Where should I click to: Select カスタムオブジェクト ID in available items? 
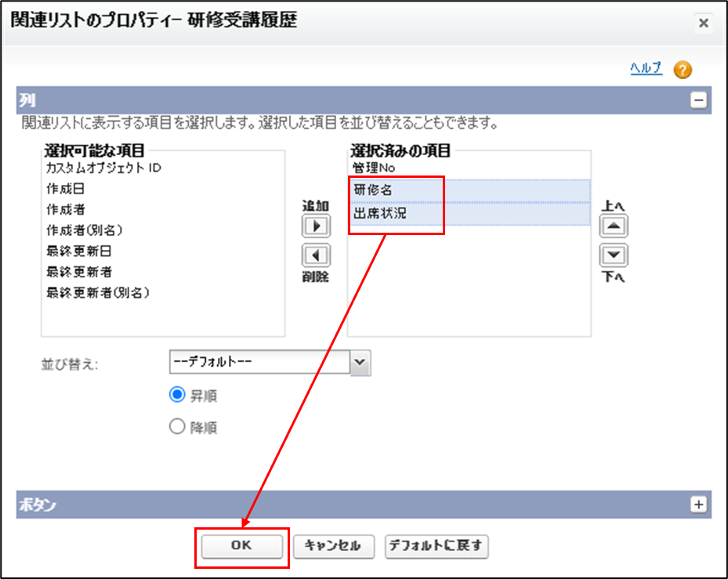click(x=103, y=168)
